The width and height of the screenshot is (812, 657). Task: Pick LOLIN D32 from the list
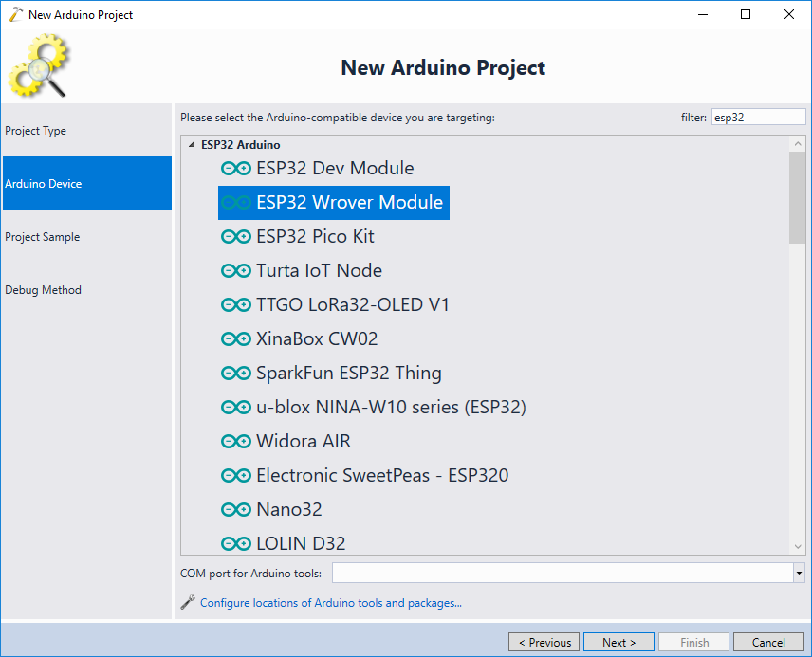301,543
